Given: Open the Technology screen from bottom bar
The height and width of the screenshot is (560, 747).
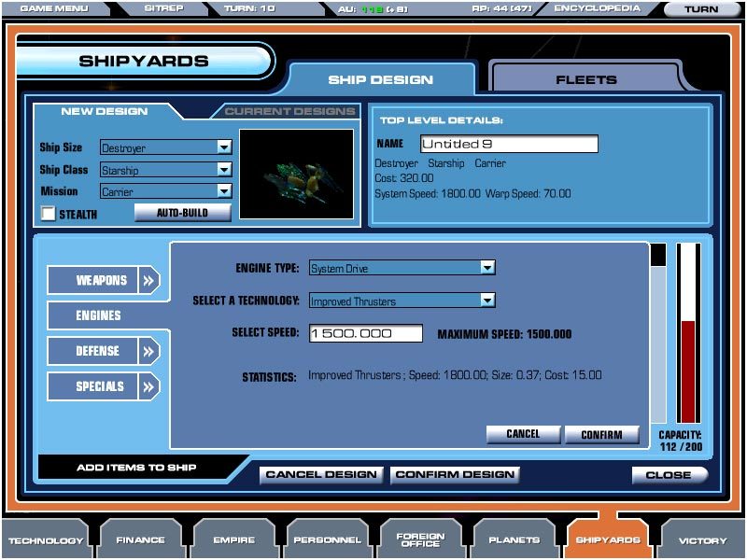Looking at the screenshot, I should pyautogui.click(x=47, y=539).
